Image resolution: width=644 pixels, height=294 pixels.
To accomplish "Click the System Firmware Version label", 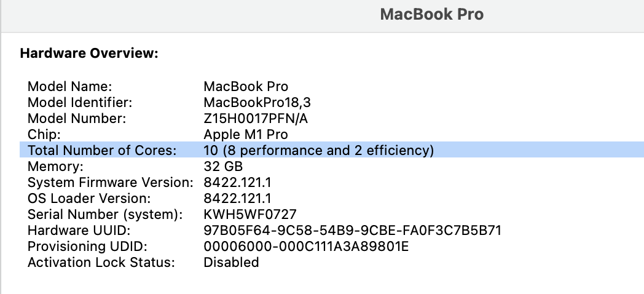I will [111, 182].
